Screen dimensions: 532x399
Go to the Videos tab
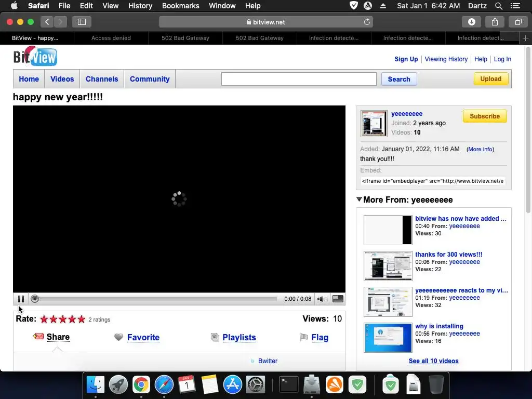pyautogui.click(x=62, y=79)
